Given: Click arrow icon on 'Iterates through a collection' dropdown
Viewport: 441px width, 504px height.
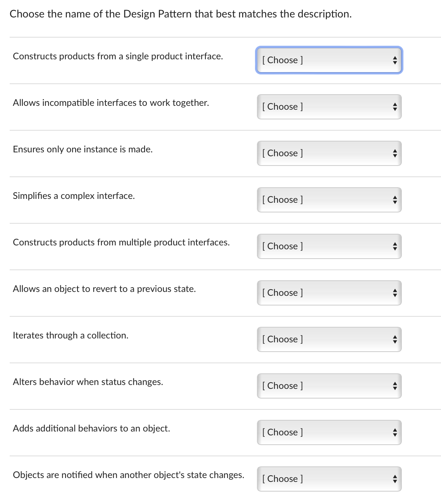Looking at the screenshot, I should [394, 339].
